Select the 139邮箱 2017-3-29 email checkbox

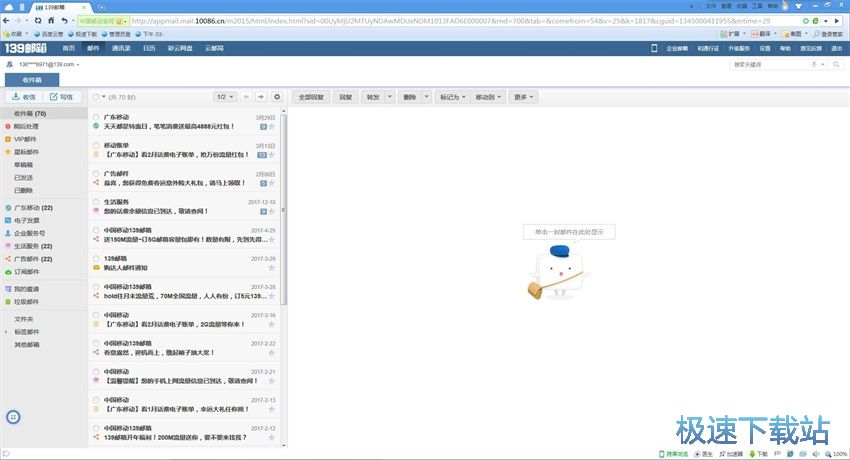pyautogui.click(x=96, y=258)
